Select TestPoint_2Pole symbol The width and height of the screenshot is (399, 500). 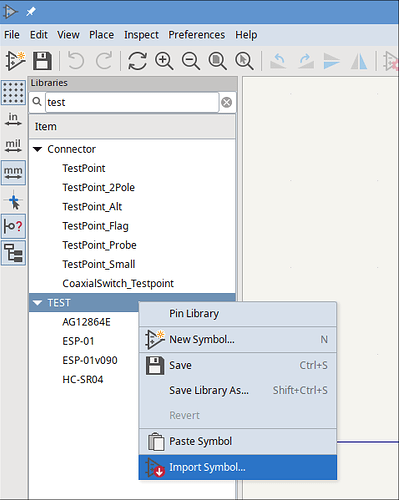click(99, 188)
